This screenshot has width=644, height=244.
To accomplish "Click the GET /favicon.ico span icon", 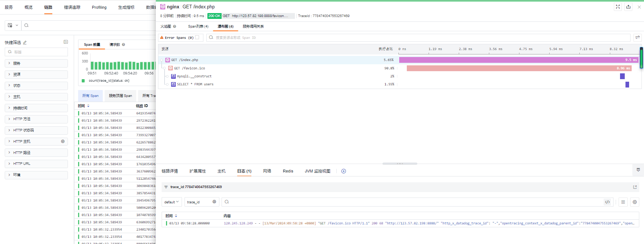I will 170,68.
